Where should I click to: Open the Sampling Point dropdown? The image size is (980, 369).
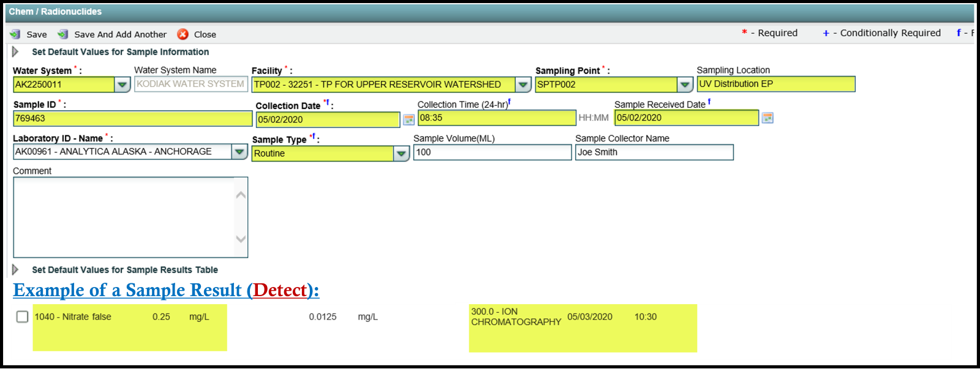pos(685,84)
